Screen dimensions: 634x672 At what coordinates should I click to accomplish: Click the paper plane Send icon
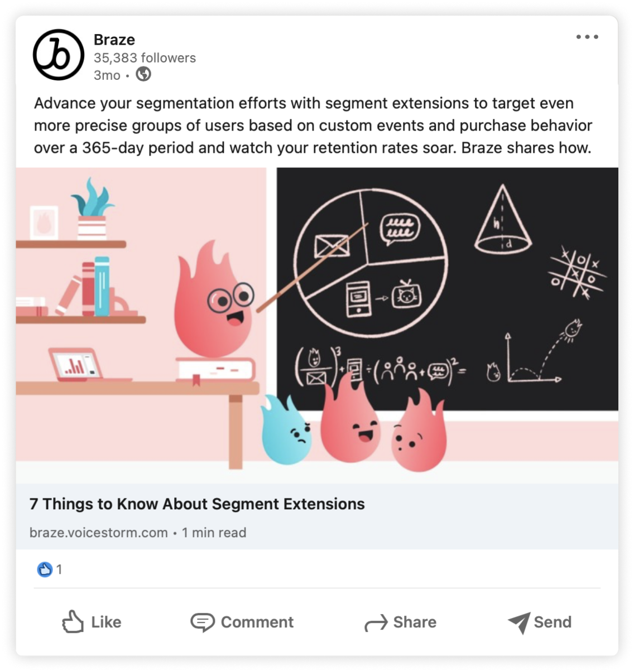pyautogui.click(x=519, y=622)
